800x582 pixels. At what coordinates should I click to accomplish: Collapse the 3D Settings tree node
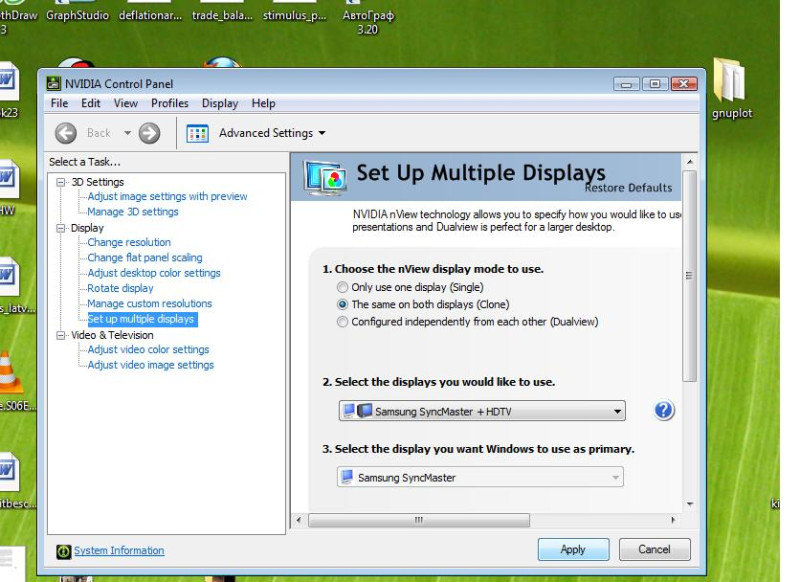click(61, 182)
